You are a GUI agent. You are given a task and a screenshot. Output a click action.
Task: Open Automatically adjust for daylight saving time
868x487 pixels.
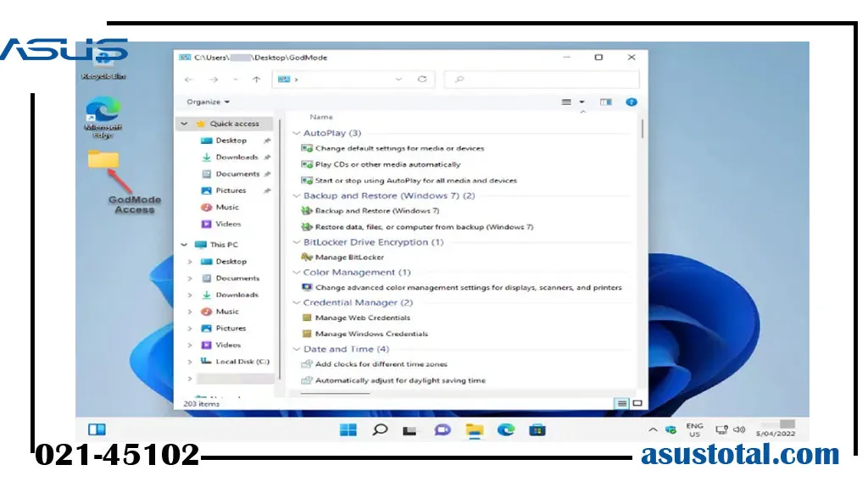coord(400,381)
